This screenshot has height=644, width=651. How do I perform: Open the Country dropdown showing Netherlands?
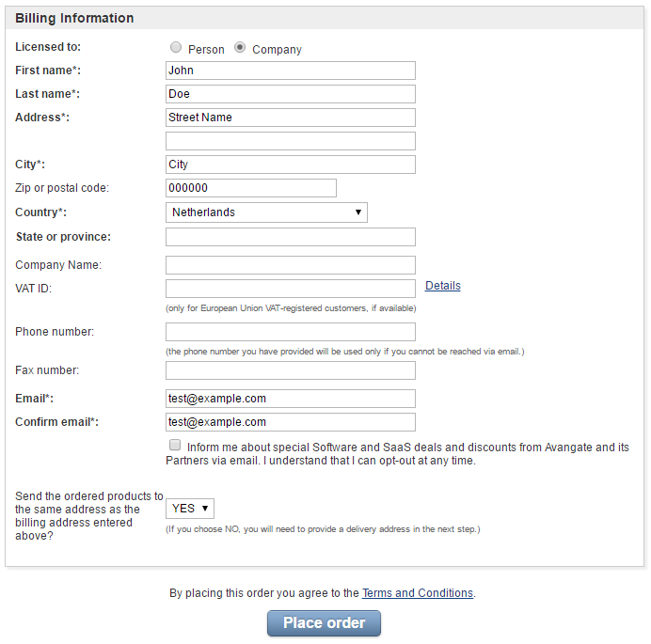pos(266,212)
